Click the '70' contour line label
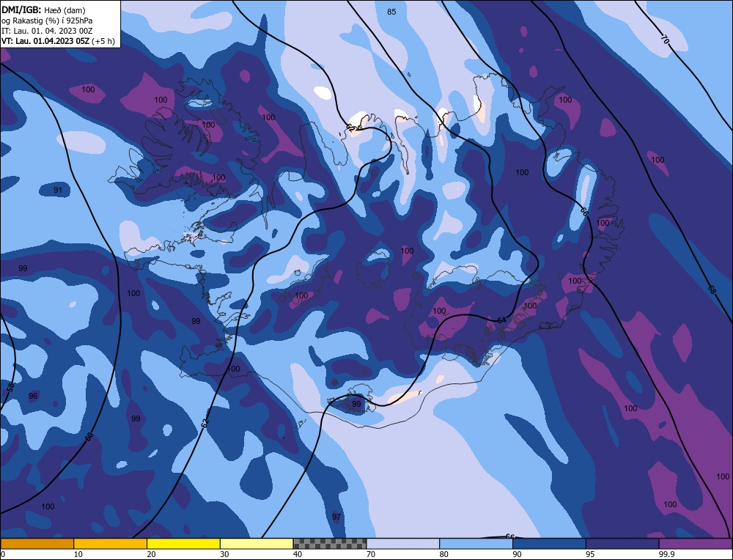 click(x=666, y=40)
